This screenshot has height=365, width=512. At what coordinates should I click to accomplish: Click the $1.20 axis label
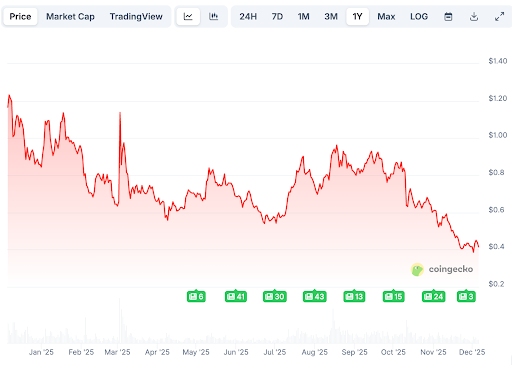click(498, 98)
